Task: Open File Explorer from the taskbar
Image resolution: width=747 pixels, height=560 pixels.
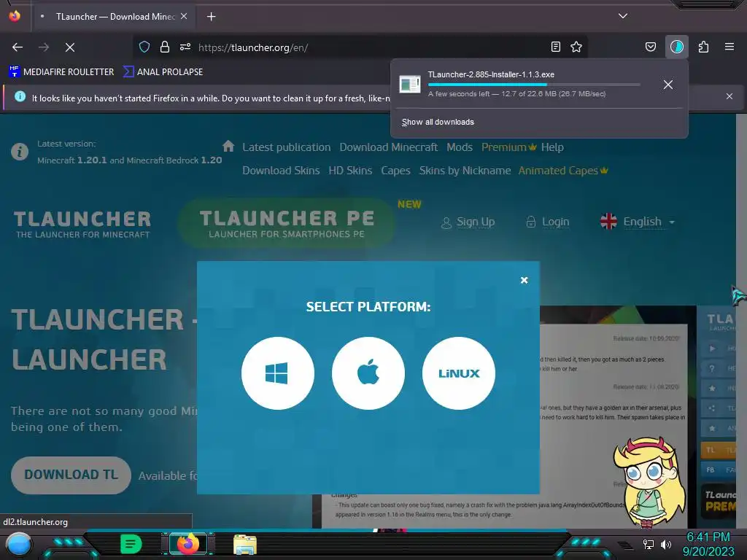Action: pyautogui.click(x=245, y=545)
